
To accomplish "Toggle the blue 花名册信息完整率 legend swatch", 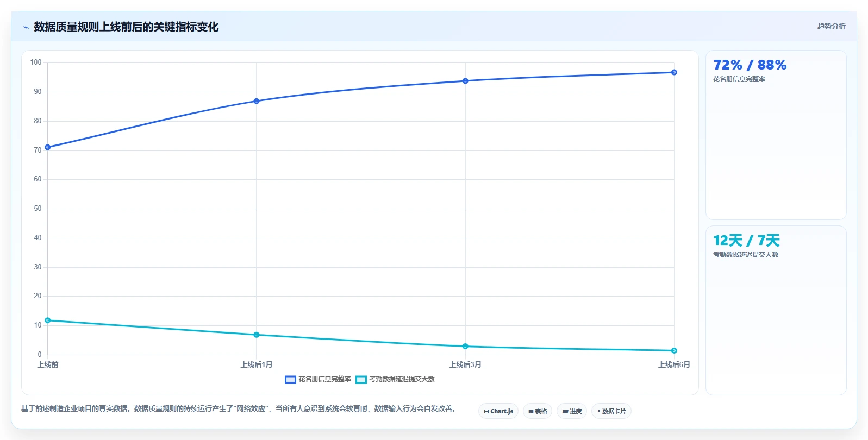I will point(290,379).
